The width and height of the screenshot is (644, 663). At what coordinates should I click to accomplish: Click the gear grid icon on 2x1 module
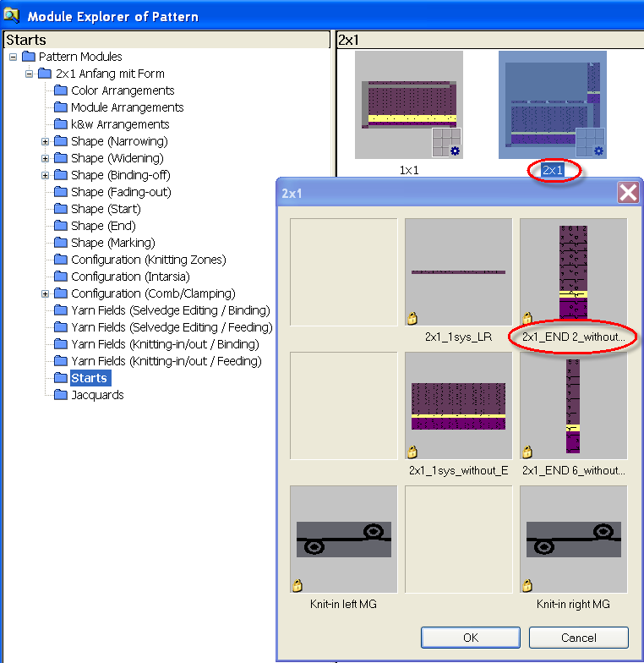tap(591, 143)
